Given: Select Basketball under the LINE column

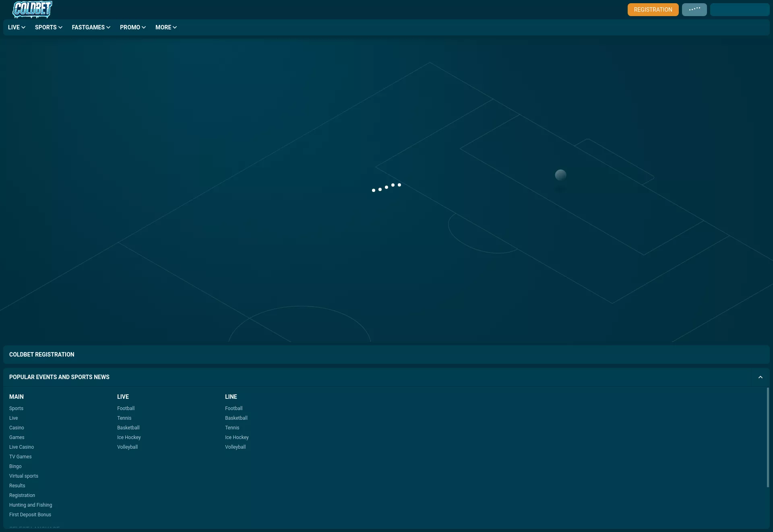Looking at the screenshot, I should point(236,418).
